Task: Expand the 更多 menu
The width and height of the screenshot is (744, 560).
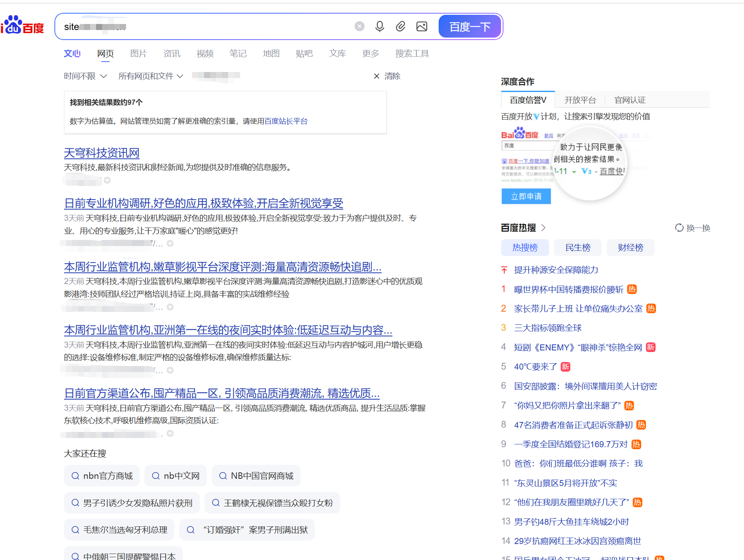Action: click(x=371, y=54)
